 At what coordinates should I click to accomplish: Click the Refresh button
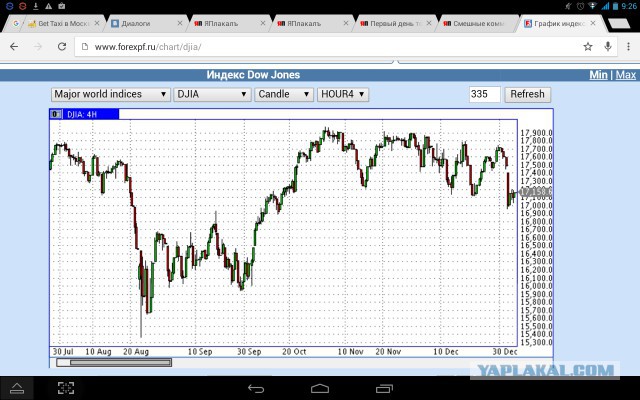point(527,94)
